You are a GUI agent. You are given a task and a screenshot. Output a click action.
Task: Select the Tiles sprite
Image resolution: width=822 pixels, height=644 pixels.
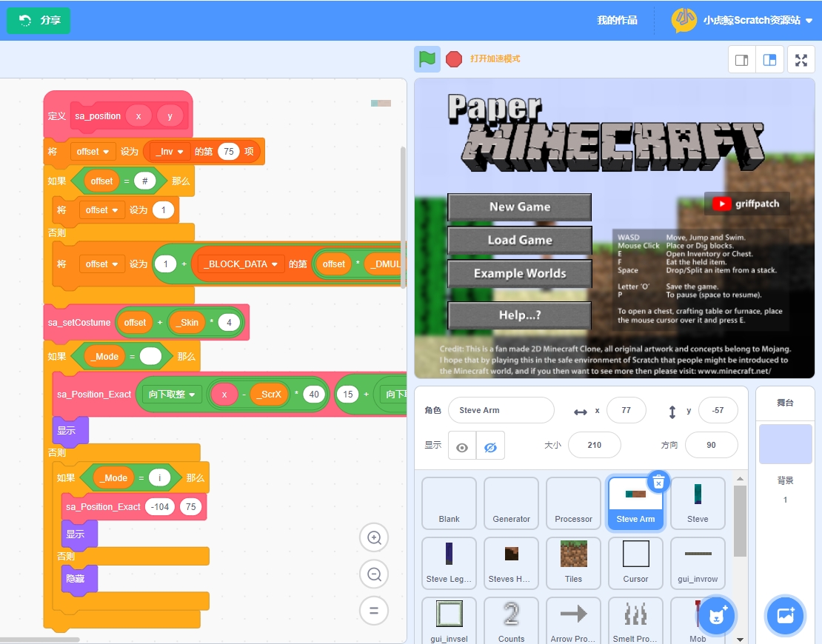(x=573, y=563)
